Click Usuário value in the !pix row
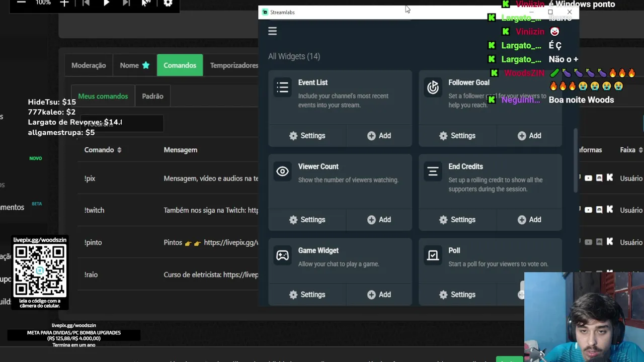 click(x=631, y=178)
